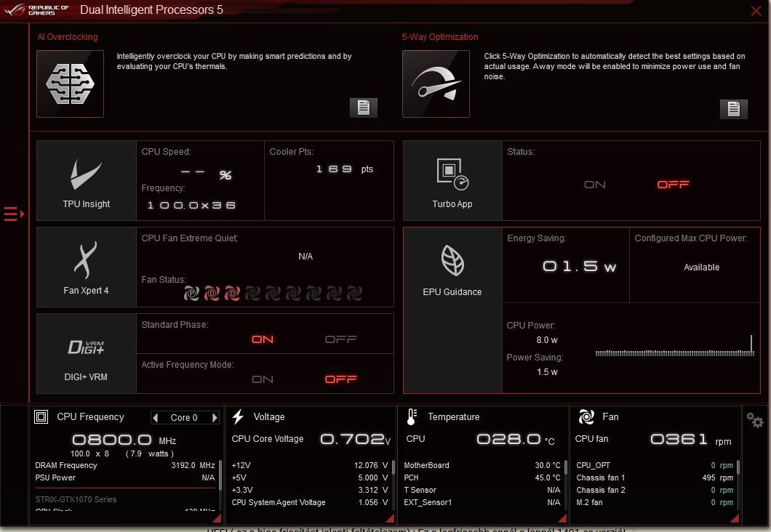Viewport: 771px width, 532px height.
Task: Click the M.2 fan row
Action: tap(655, 502)
